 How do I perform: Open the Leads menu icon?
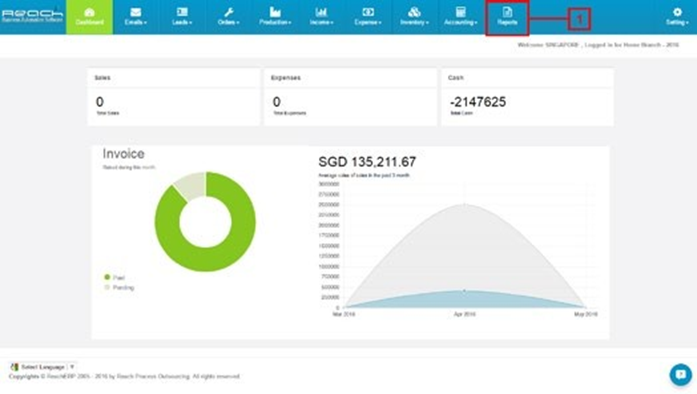[182, 12]
